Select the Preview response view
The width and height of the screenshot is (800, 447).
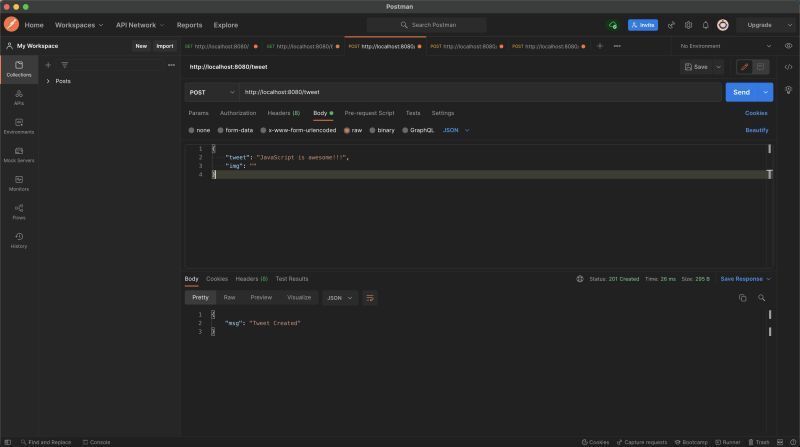[261, 297]
